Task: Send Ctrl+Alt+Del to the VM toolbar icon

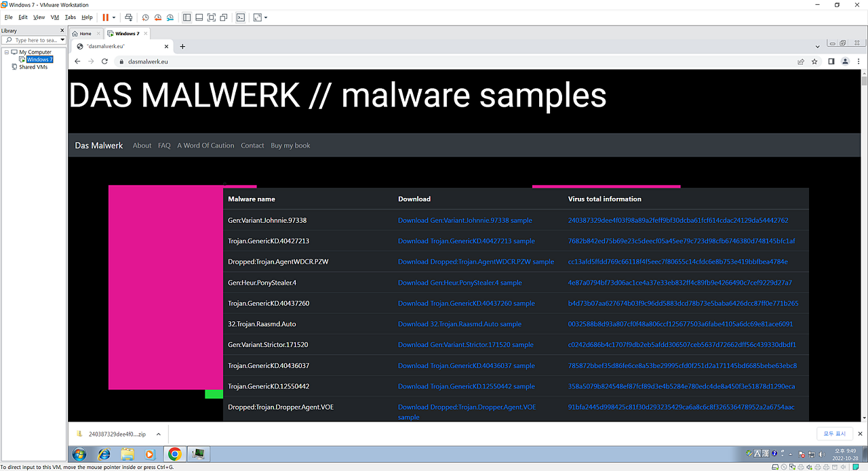Action: (129, 17)
